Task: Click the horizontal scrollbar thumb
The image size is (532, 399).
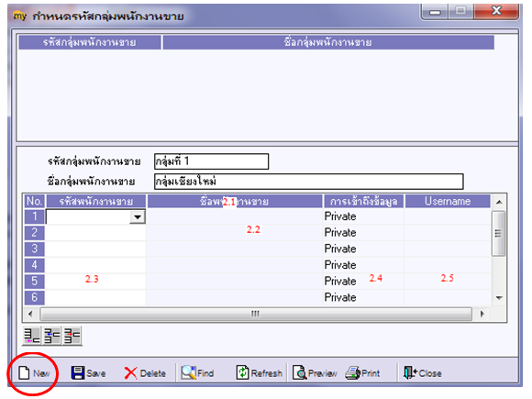Action: [256, 315]
